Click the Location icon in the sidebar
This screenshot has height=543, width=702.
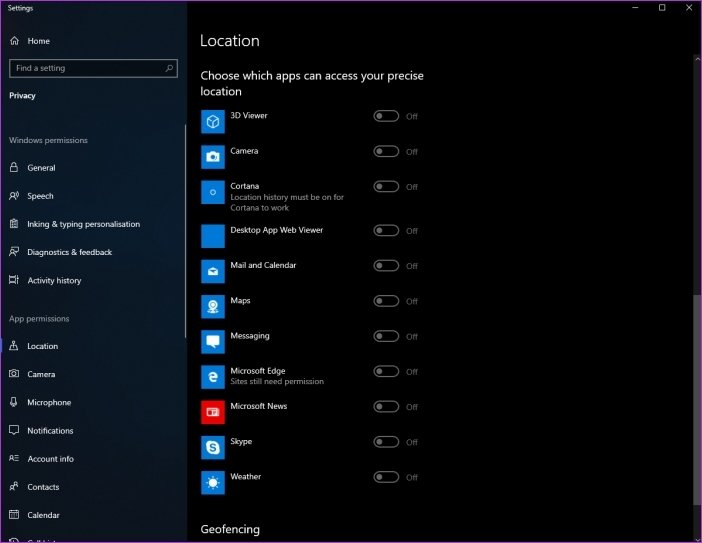click(x=14, y=346)
